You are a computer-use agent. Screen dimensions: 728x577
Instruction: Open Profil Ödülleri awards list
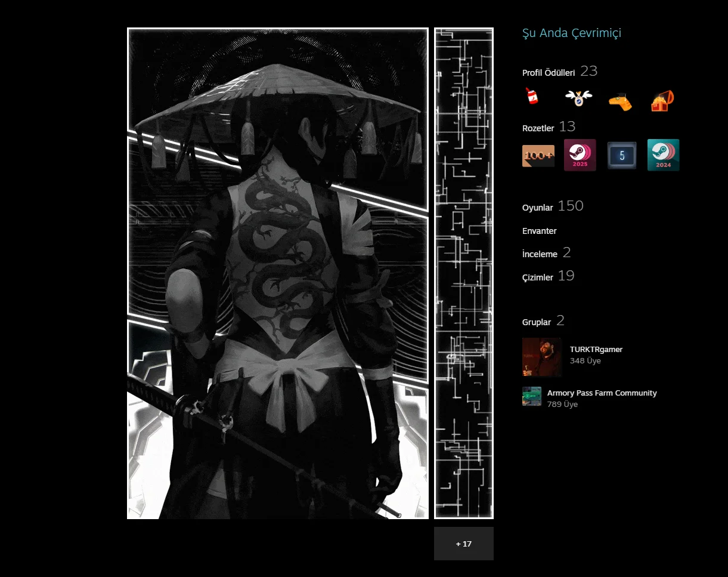point(549,73)
